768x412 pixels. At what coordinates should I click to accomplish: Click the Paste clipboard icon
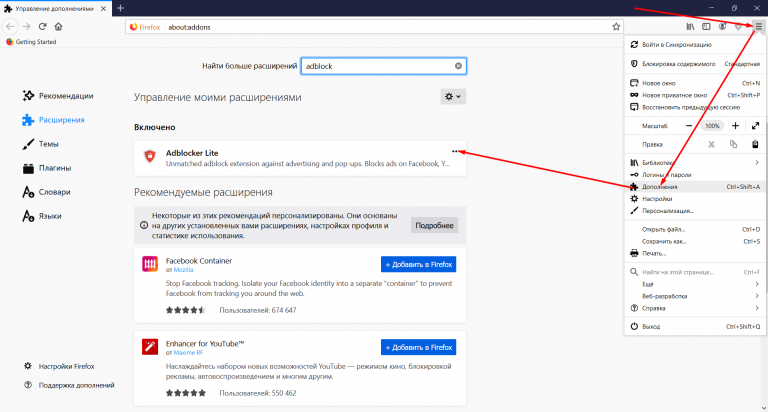coord(755,145)
